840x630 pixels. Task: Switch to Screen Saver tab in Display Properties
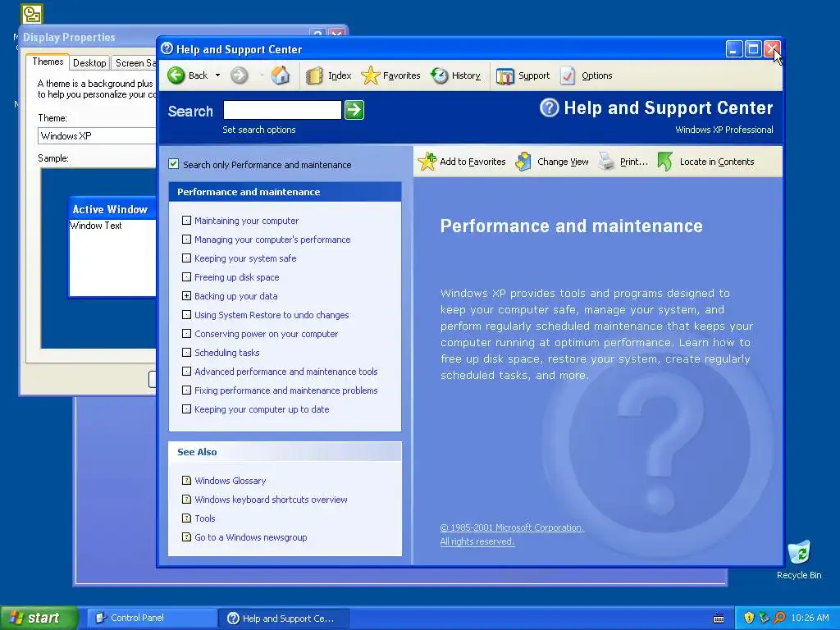[x=135, y=62]
